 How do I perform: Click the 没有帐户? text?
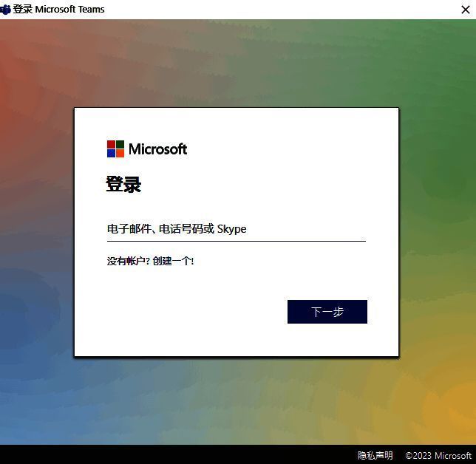click(129, 261)
